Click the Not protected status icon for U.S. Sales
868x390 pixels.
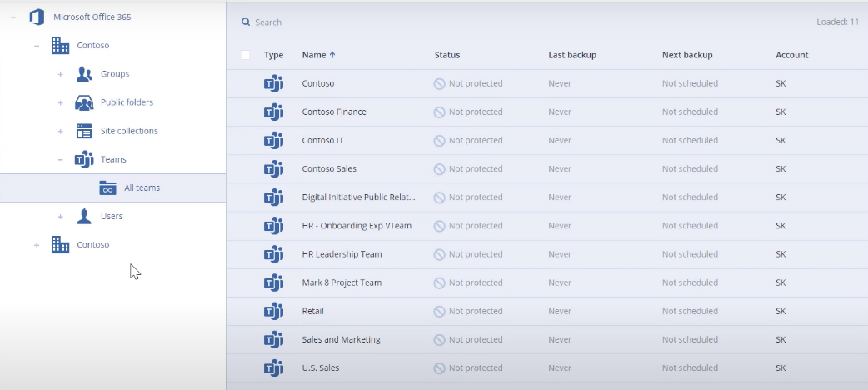tap(440, 368)
